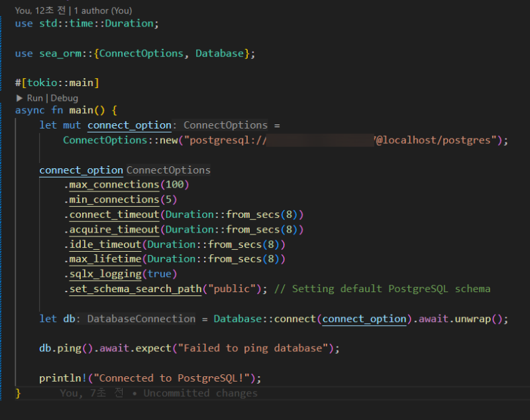
Task: Click the min_connections method call
Action: click(114, 199)
